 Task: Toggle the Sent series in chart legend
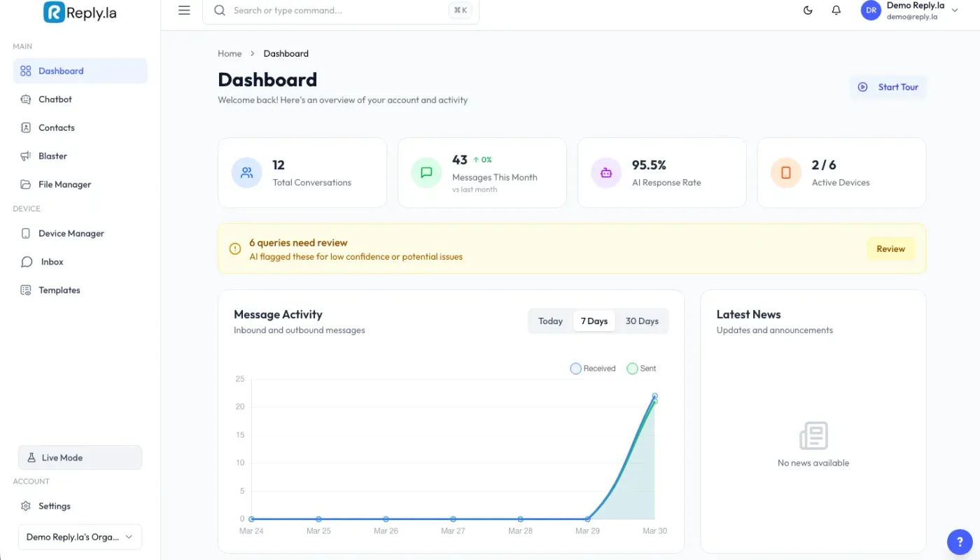(641, 368)
